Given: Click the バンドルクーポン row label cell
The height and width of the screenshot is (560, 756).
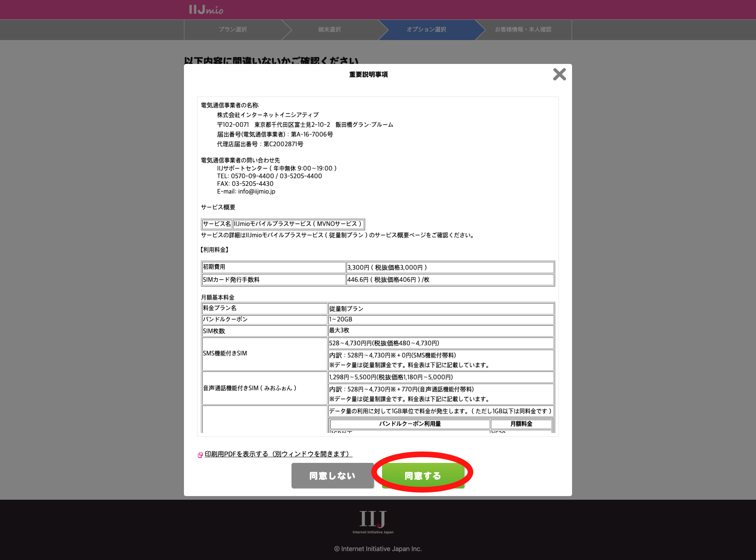Looking at the screenshot, I should (264, 320).
